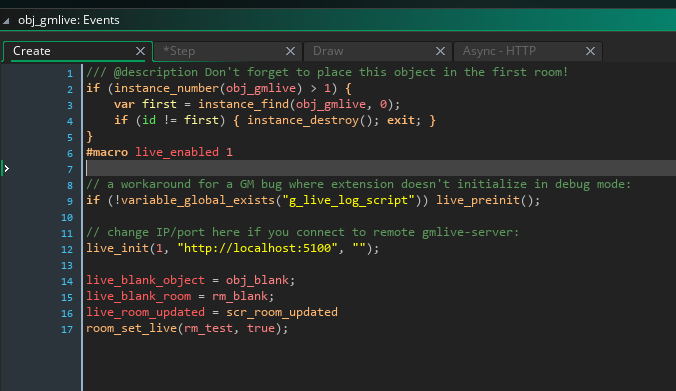
Task: Click the GM bug workaround comment
Action: [x=359, y=185]
